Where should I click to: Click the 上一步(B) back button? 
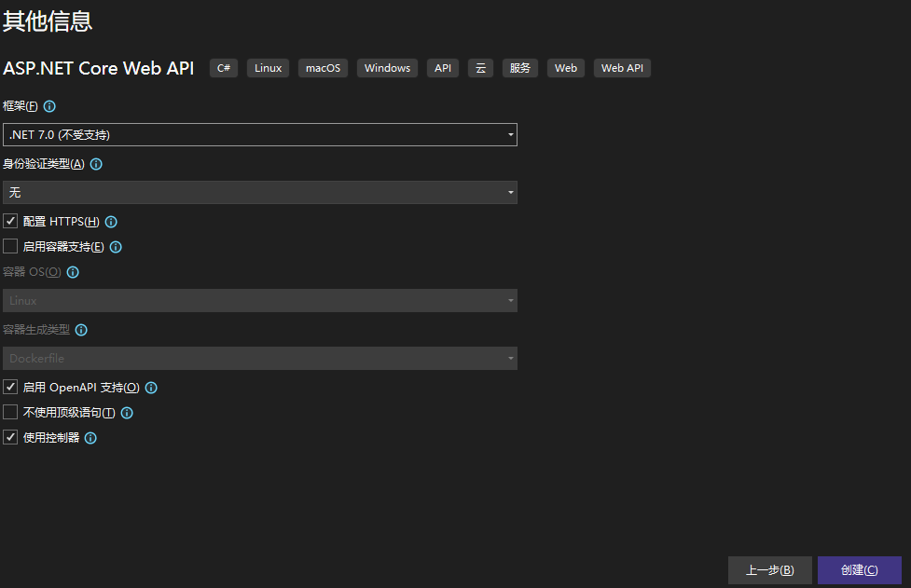[770, 570]
